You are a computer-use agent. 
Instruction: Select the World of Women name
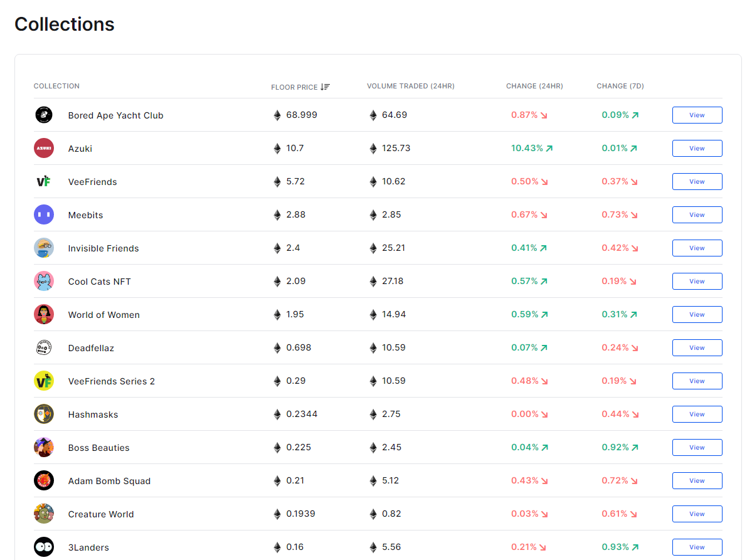pos(103,315)
